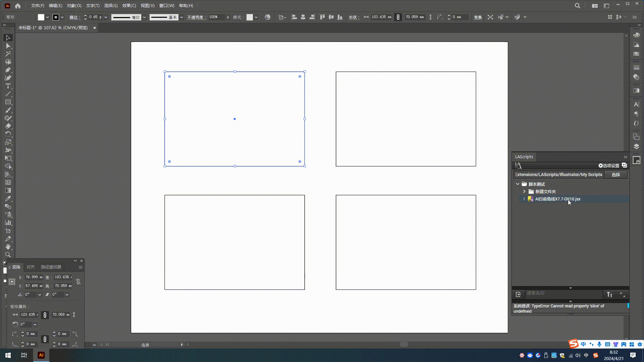
Task: Open the 窗口(W) menu
Action: pyautogui.click(x=167, y=6)
